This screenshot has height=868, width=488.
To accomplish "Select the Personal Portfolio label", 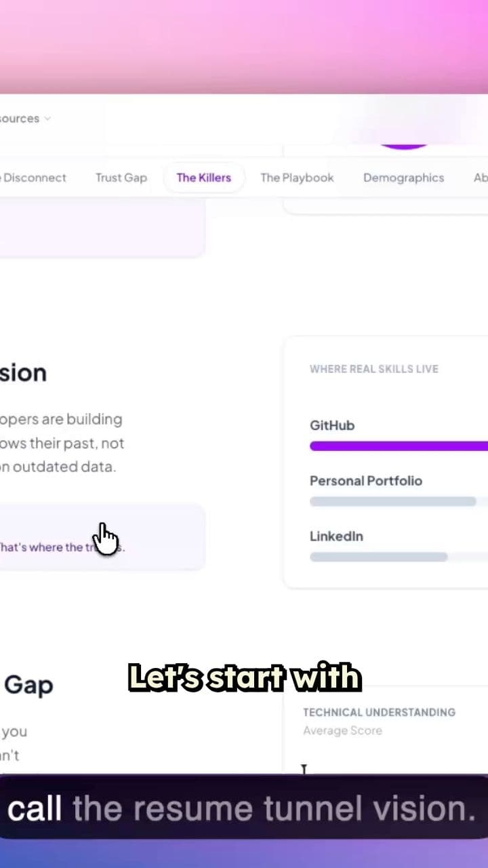I will [x=366, y=481].
